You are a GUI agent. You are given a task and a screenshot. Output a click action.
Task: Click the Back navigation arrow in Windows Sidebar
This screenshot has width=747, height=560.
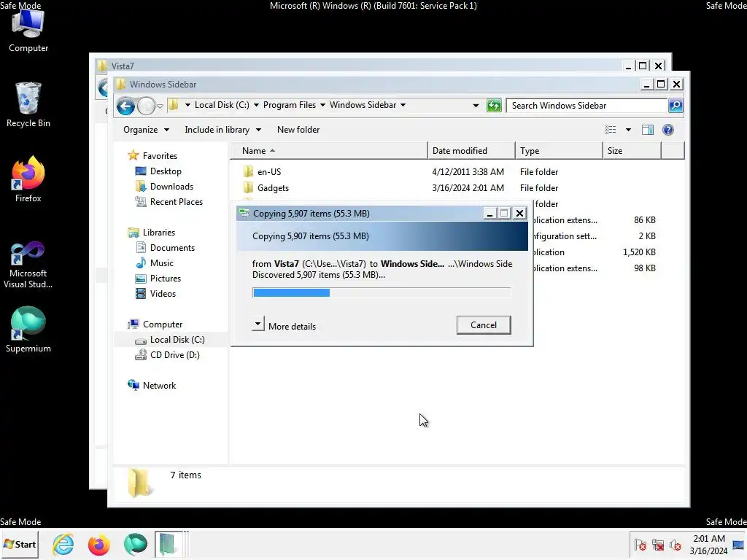coord(125,106)
